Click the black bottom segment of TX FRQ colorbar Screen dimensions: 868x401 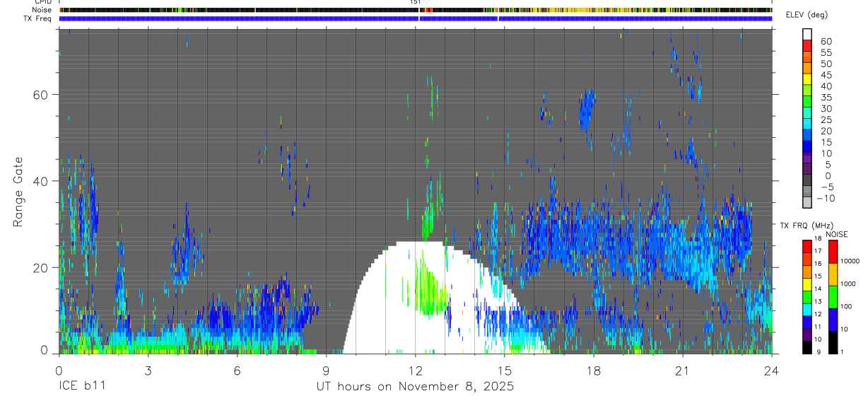807,347
